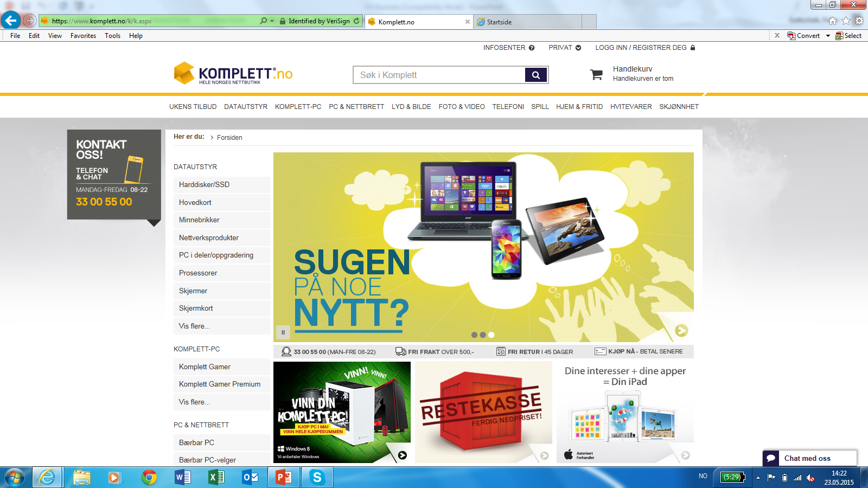This screenshot has height=488, width=868.
Task: Open the HVITEVARER navigation item
Action: pos(631,107)
